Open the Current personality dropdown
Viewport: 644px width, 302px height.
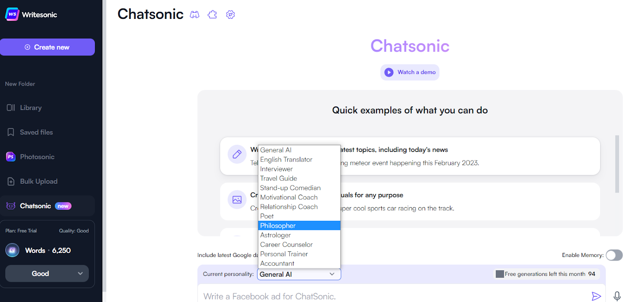click(299, 274)
